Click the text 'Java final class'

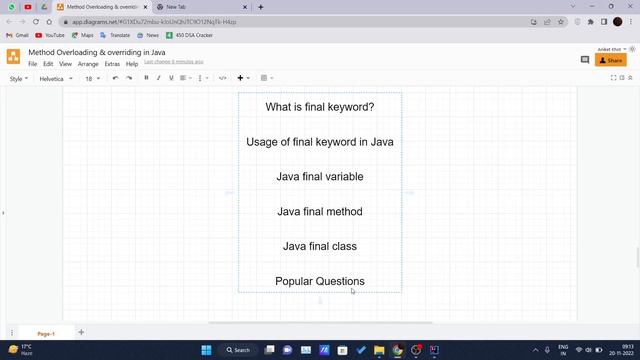pyautogui.click(x=320, y=246)
